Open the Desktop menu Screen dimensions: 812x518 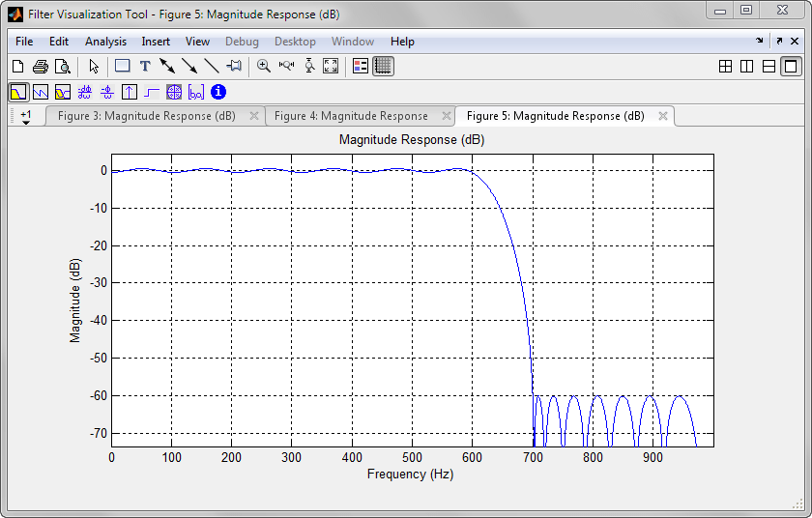click(x=295, y=42)
